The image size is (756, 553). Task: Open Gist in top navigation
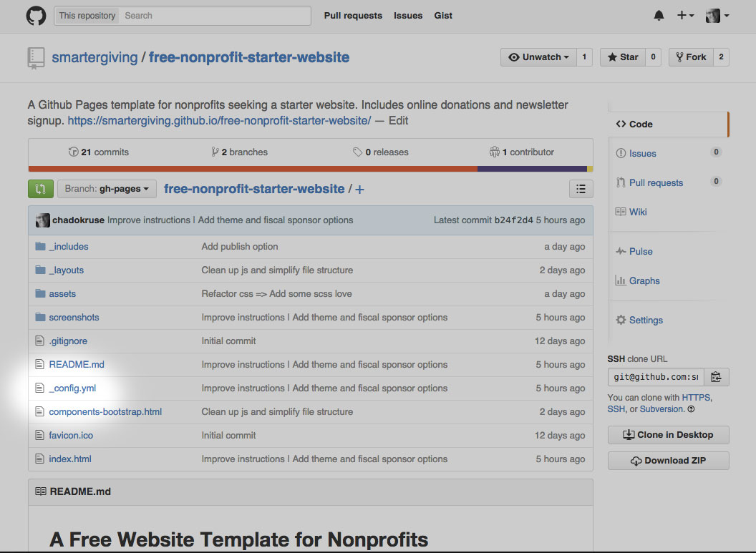443,16
